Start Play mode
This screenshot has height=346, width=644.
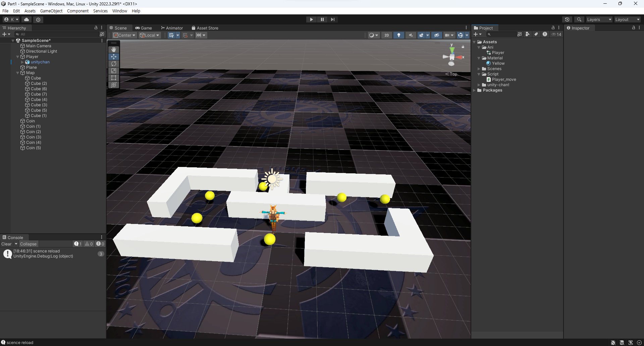tap(312, 19)
